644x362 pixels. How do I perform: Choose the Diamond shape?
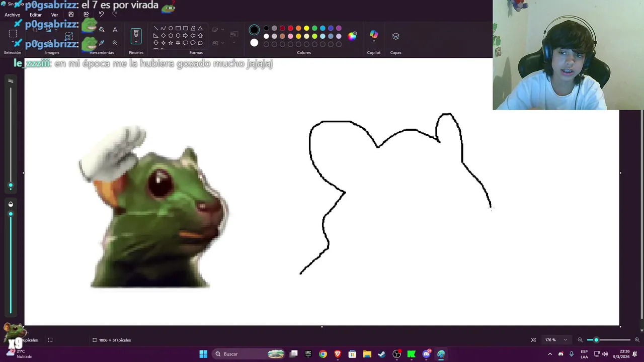click(x=163, y=36)
